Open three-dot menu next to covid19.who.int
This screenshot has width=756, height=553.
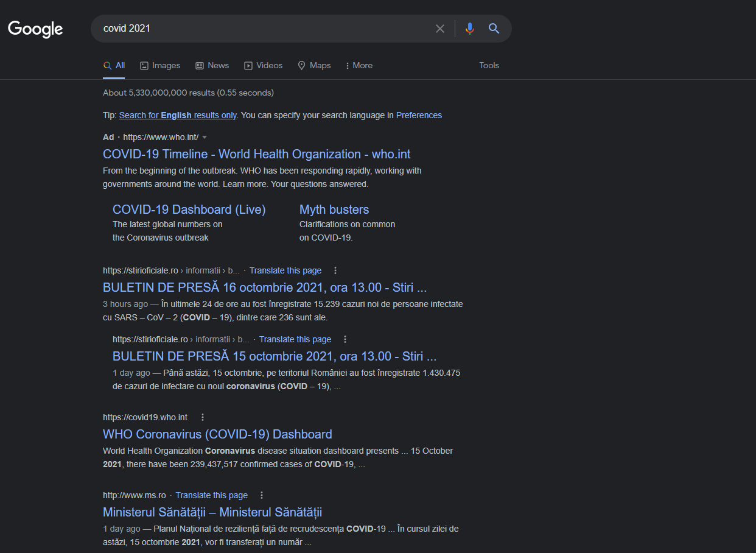coord(203,417)
